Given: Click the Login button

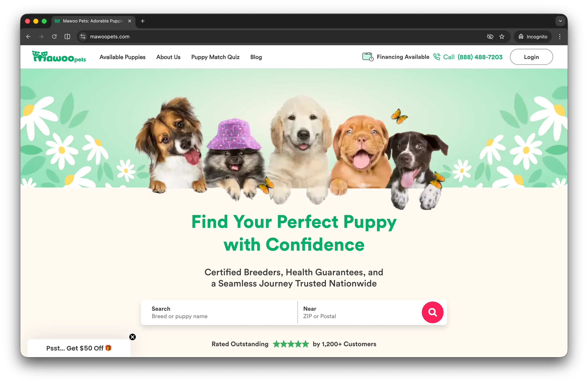Looking at the screenshot, I should 531,57.
